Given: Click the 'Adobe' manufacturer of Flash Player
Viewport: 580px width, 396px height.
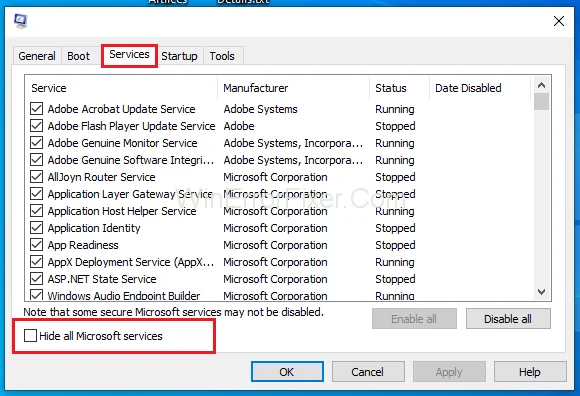Looking at the screenshot, I should click(239, 126).
